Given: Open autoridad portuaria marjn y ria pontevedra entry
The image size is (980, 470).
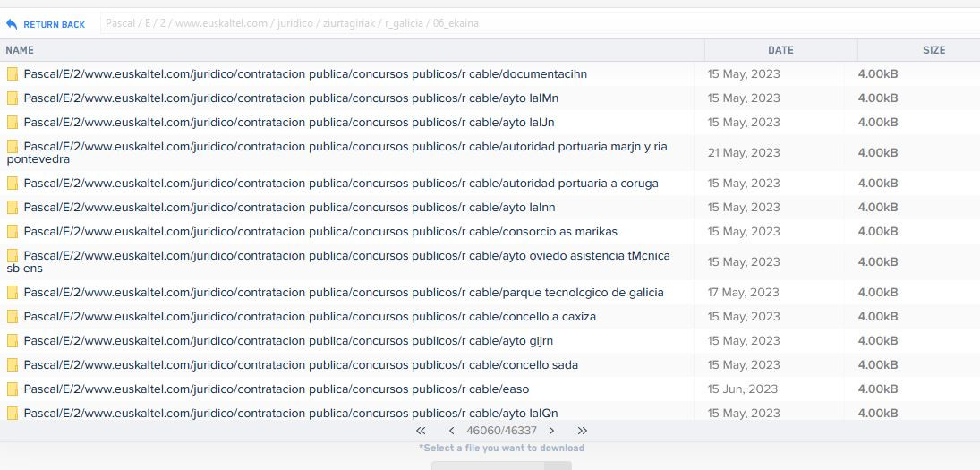Looking at the screenshot, I should 337,152.
